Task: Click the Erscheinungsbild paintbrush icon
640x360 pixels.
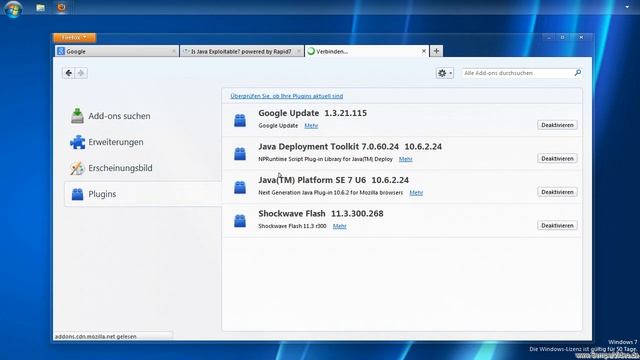Action: pyautogui.click(x=77, y=168)
